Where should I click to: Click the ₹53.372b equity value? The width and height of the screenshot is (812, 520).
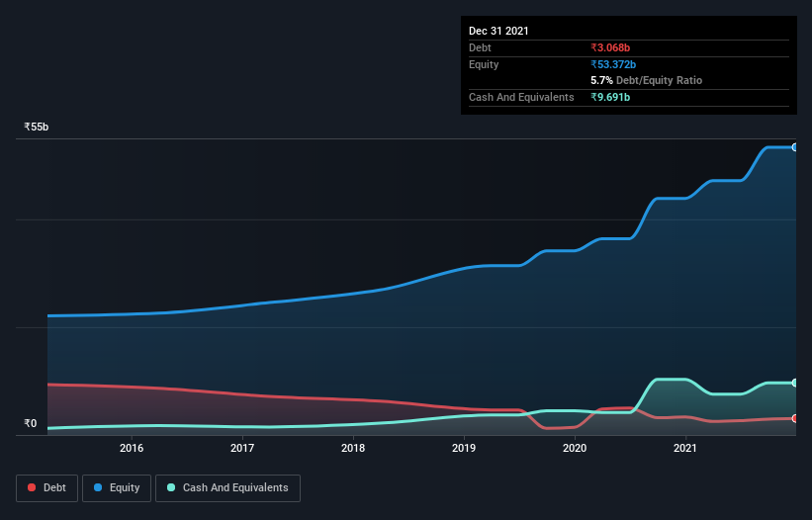(613, 64)
